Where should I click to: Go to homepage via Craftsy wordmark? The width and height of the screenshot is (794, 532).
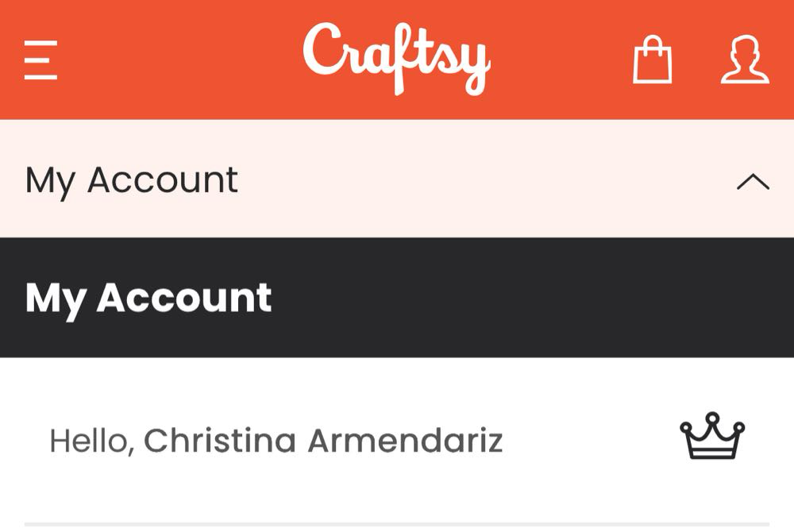click(396, 57)
